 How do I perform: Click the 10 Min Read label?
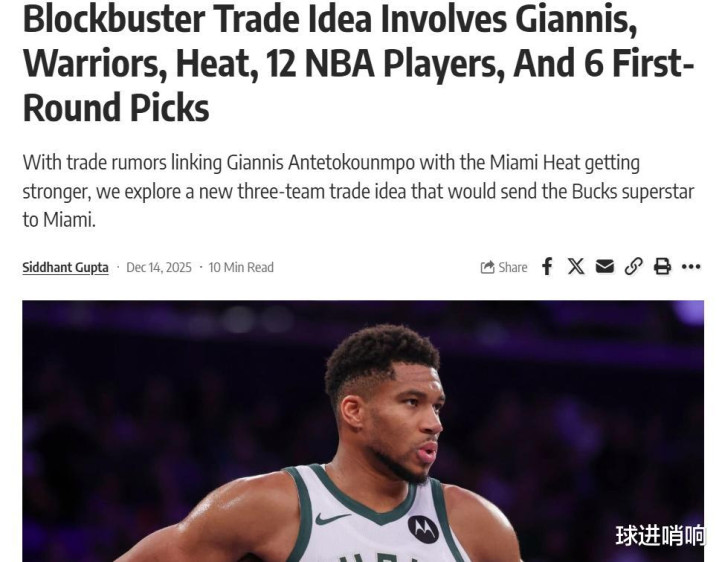tap(241, 267)
